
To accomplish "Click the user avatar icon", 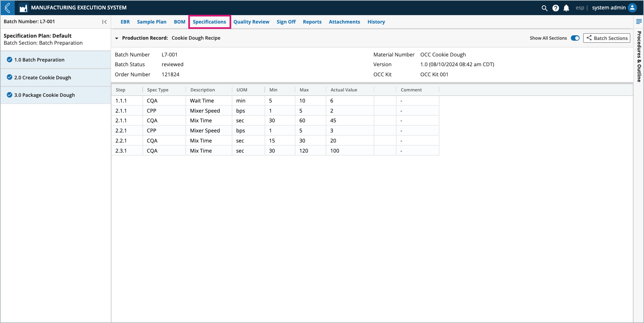I will click(x=632, y=8).
